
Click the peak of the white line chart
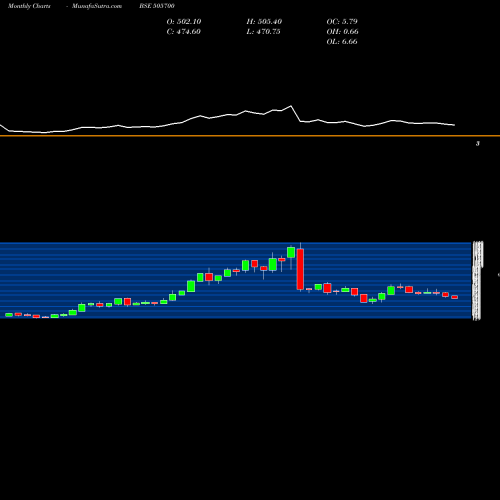coord(291,106)
